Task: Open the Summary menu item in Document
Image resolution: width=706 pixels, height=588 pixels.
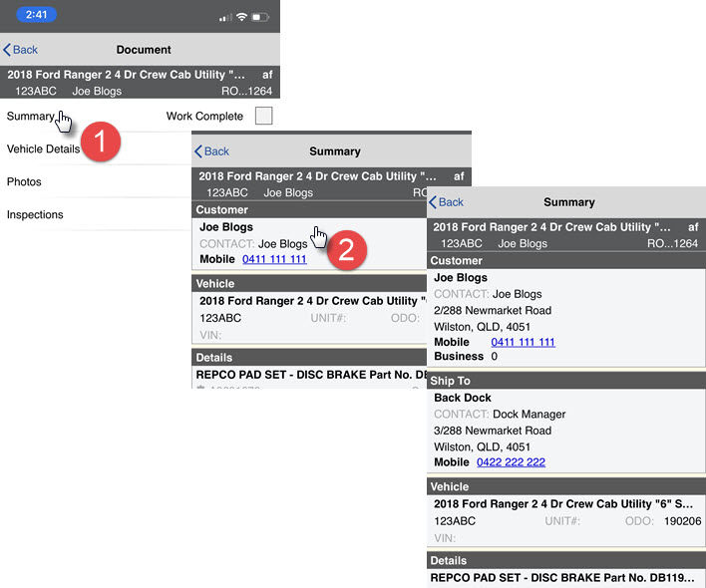Action: point(31,116)
